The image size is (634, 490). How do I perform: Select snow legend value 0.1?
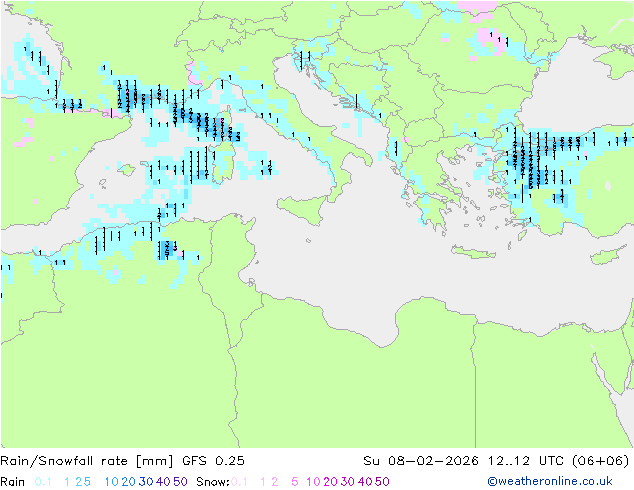coord(239,482)
